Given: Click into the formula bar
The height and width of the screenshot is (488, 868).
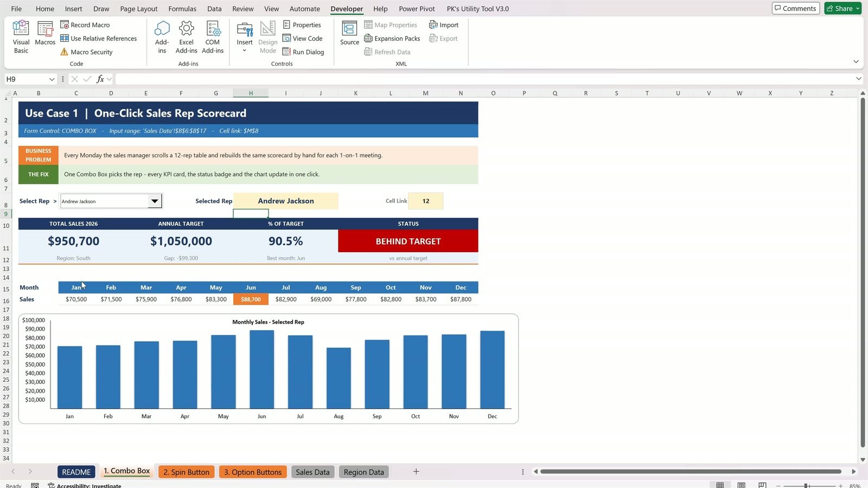Looking at the screenshot, I should click(484, 79).
